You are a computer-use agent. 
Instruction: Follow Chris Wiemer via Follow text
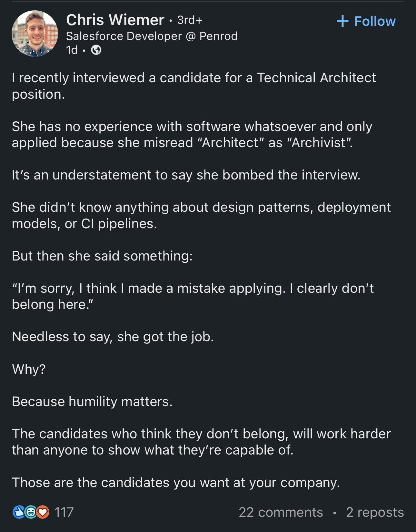click(x=375, y=21)
